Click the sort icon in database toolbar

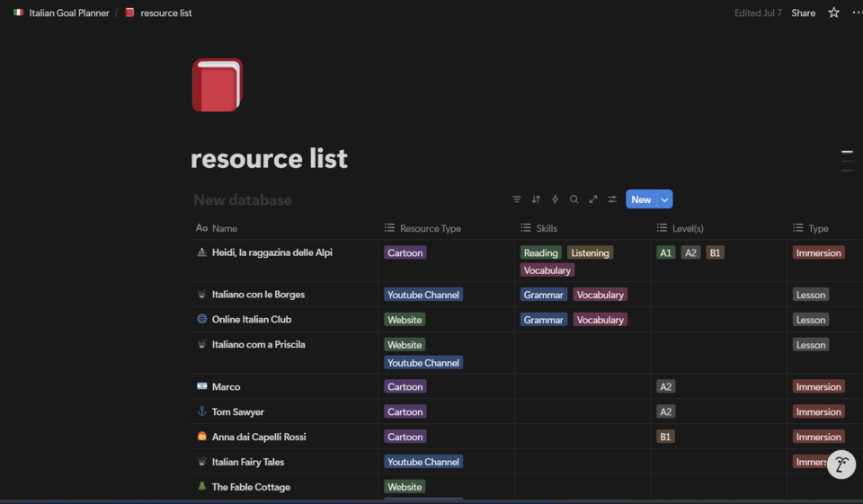[536, 199]
